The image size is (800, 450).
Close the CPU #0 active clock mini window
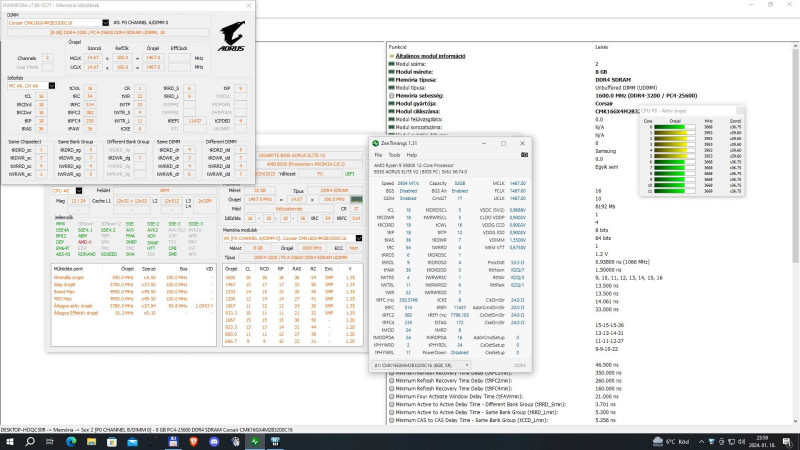739,111
